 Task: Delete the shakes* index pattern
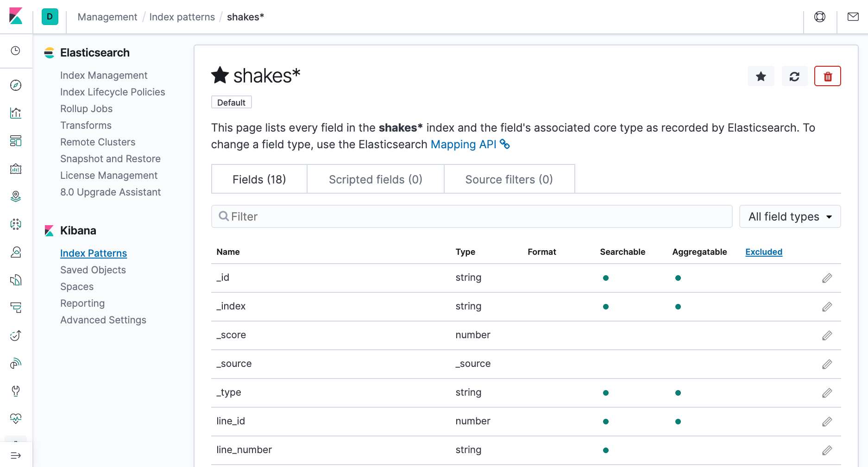pyautogui.click(x=828, y=76)
